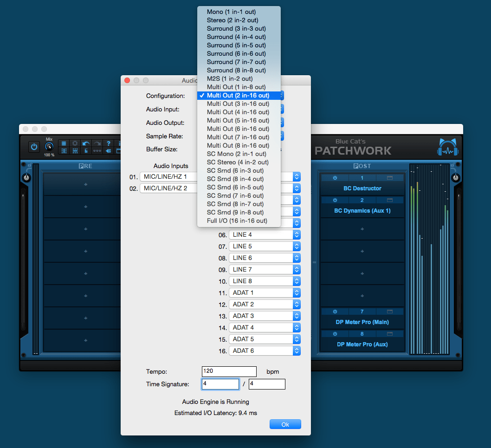Click the Tempo field showing 120 bpm
The image size is (491, 448).
(229, 371)
